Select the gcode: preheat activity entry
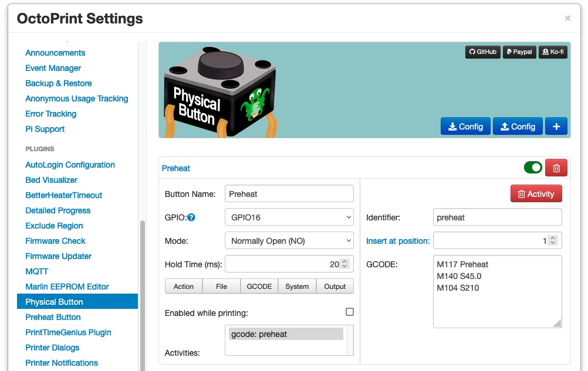Image resolution: width=588 pixels, height=371 pixels. 286,334
